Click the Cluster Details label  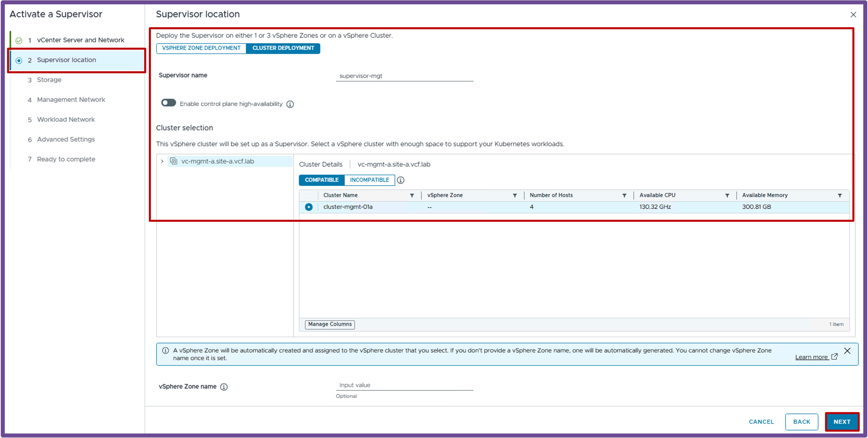[x=321, y=165]
